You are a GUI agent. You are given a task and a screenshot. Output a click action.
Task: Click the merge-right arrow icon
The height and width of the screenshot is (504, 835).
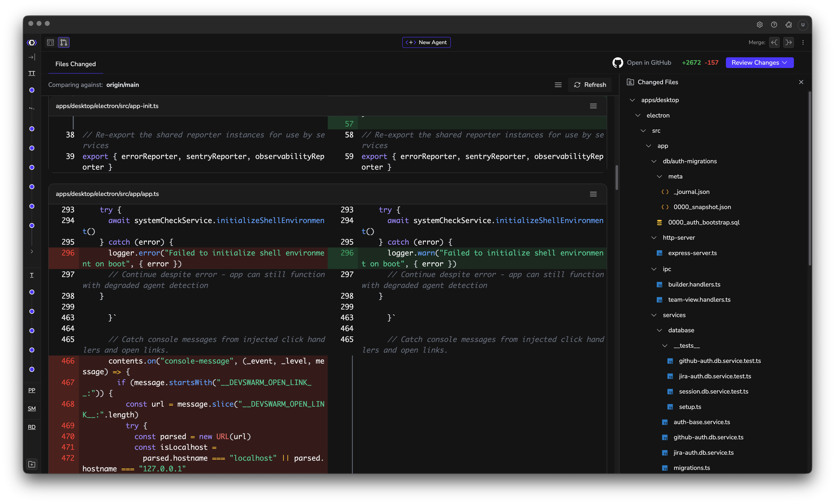pos(789,42)
